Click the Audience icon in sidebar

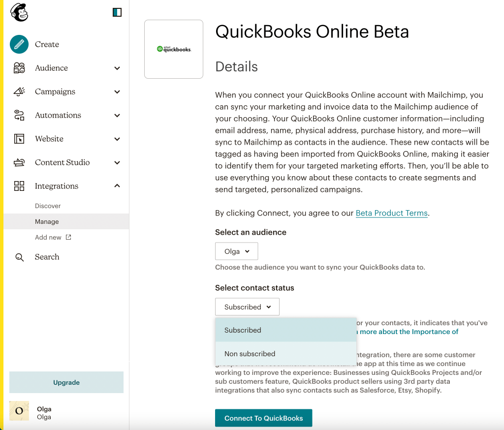tap(19, 68)
